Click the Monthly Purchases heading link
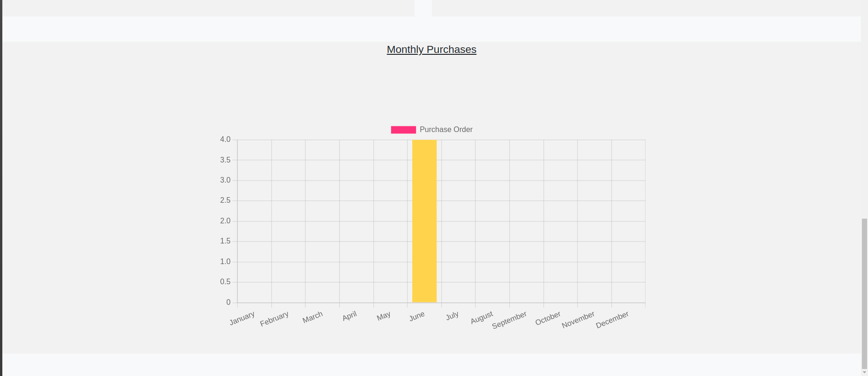 [431, 50]
